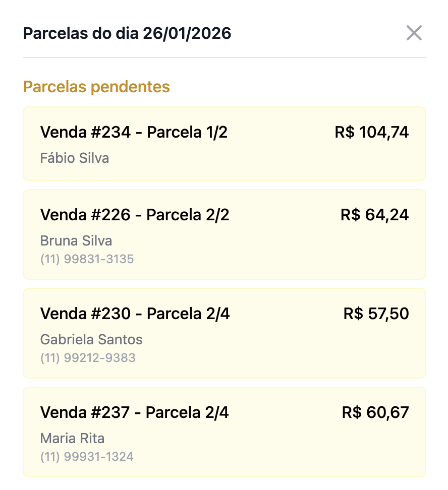
Task: Click the R$ 64,24 amount
Action: [374, 215]
